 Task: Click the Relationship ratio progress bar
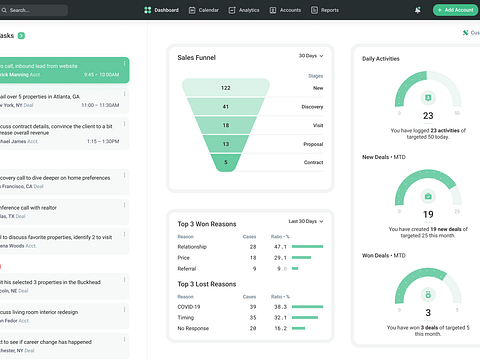pos(307,247)
